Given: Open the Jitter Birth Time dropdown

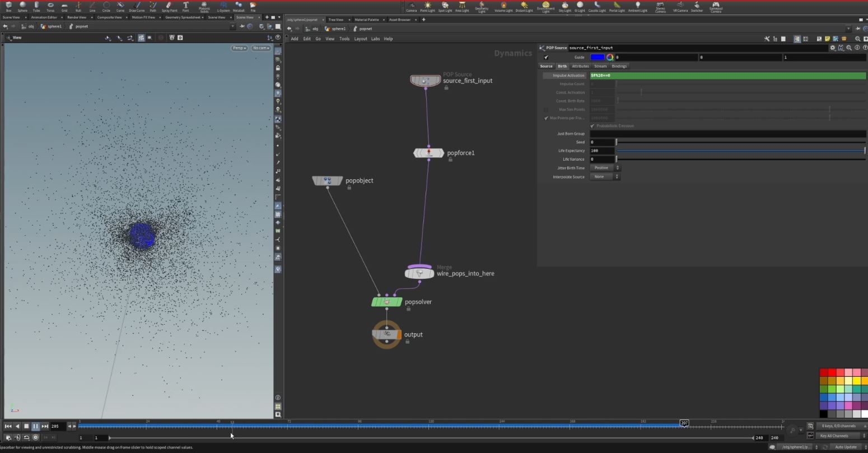Looking at the screenshot, I should tap(605, 167).
